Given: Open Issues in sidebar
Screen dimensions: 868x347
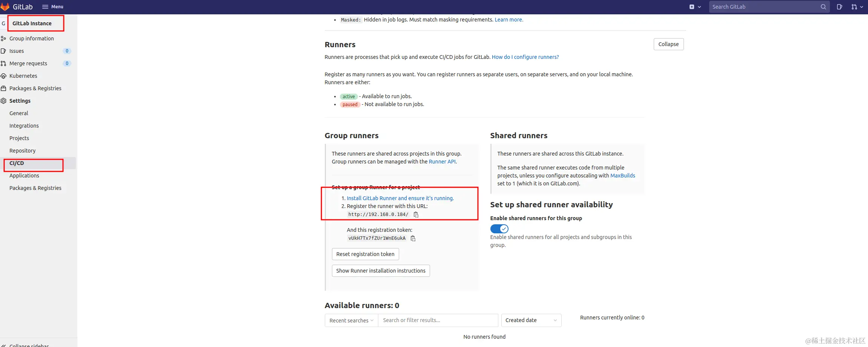Looking at the screenshot, I should (17, 51).
